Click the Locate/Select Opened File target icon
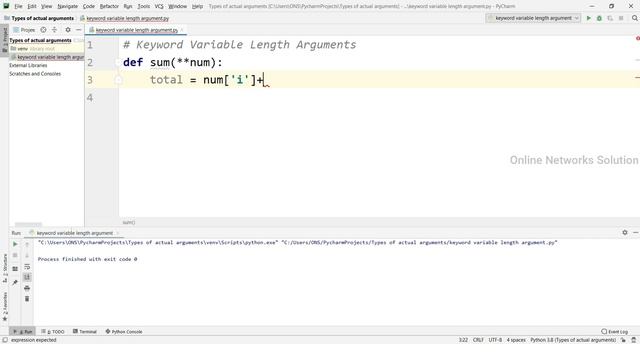The width and height of the screenshot is (640, 360). [x=43, y=30]
